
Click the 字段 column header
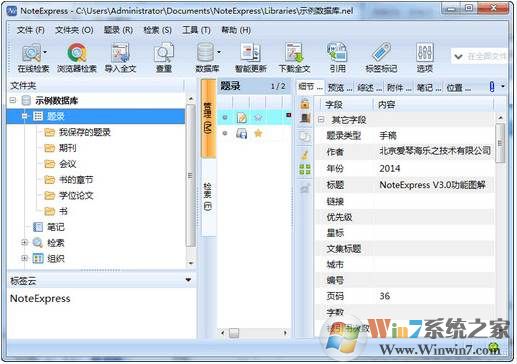346,104
